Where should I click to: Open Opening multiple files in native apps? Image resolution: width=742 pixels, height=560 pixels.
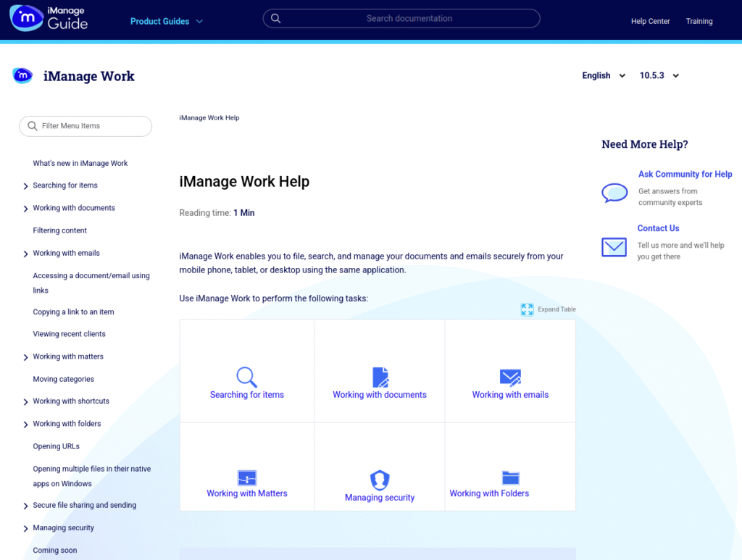[x=92, y=476]
